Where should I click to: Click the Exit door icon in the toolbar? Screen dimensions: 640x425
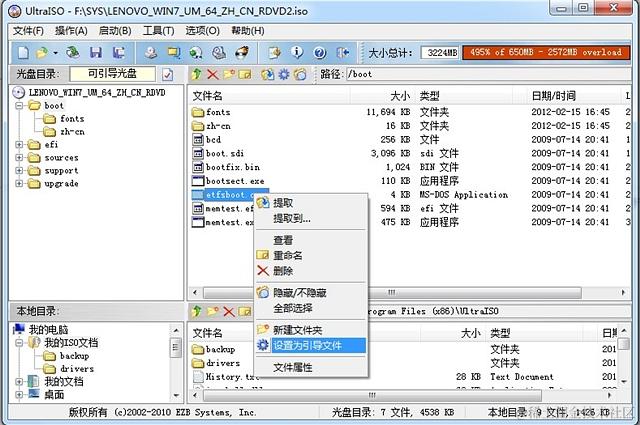tap(343, 53)
